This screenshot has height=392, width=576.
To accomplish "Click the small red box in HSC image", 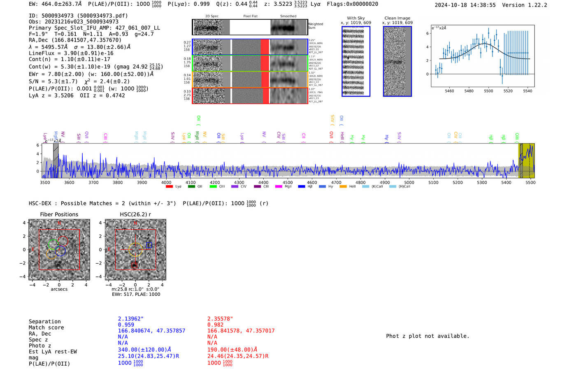I will click(134, 265).
